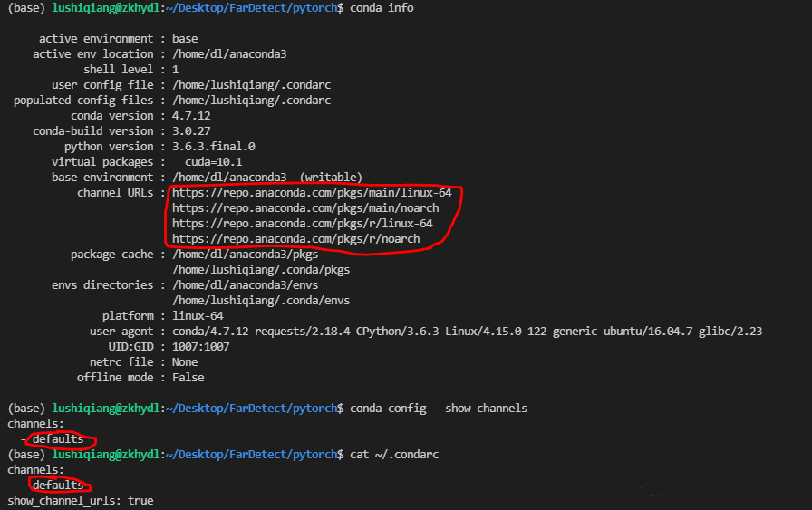Open the pkgs/main/linux-64 channel URL
The image size is (812, 510).
(x=311, y=193)
